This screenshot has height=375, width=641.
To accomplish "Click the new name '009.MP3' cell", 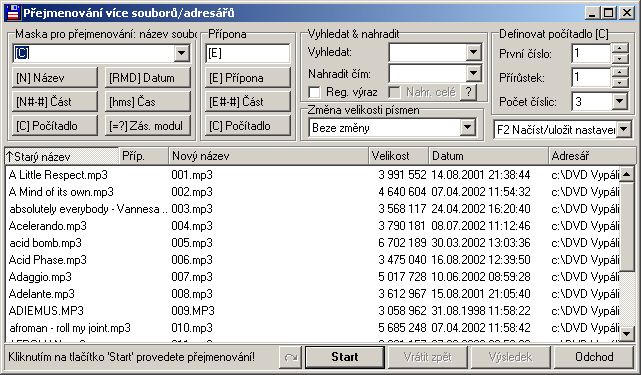I will click(193, 311).
